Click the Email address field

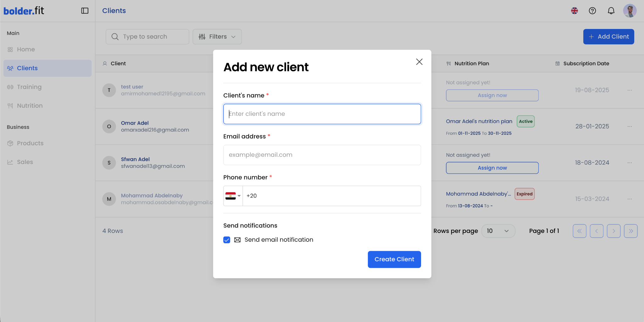pos(322,155)
